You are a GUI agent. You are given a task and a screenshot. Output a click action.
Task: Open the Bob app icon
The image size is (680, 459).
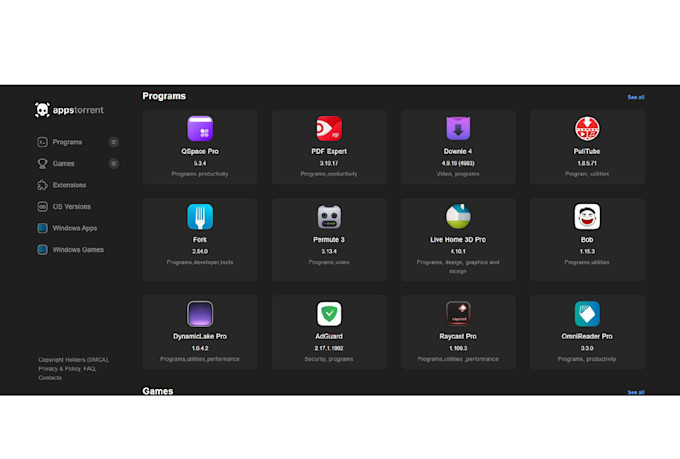[587, 216]
